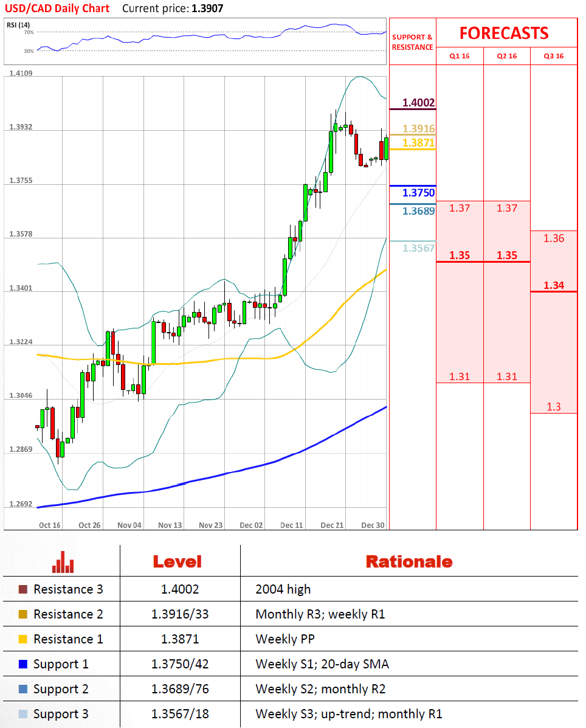
Task: Click the 'RSI (14)' indicator label
Action: 19,25
